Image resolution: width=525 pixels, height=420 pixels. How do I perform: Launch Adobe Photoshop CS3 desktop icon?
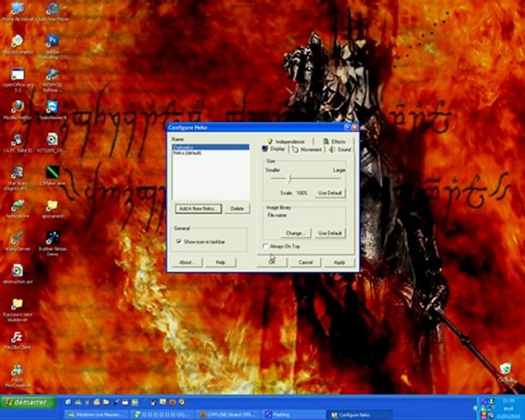(x=52, y=47)
